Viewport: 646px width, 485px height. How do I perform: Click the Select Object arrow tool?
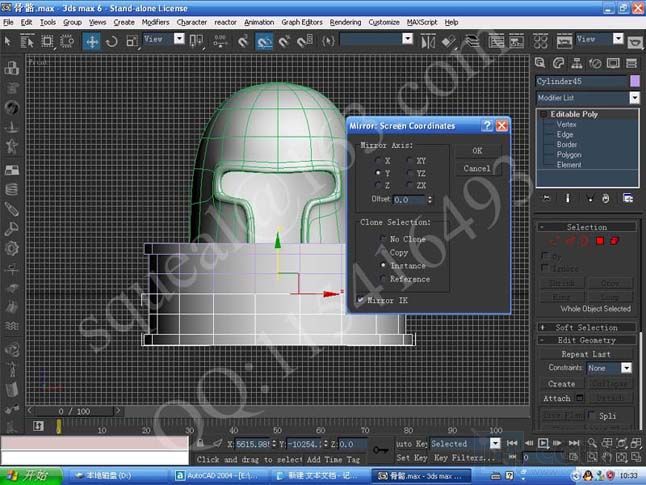[x=7, y=42]
